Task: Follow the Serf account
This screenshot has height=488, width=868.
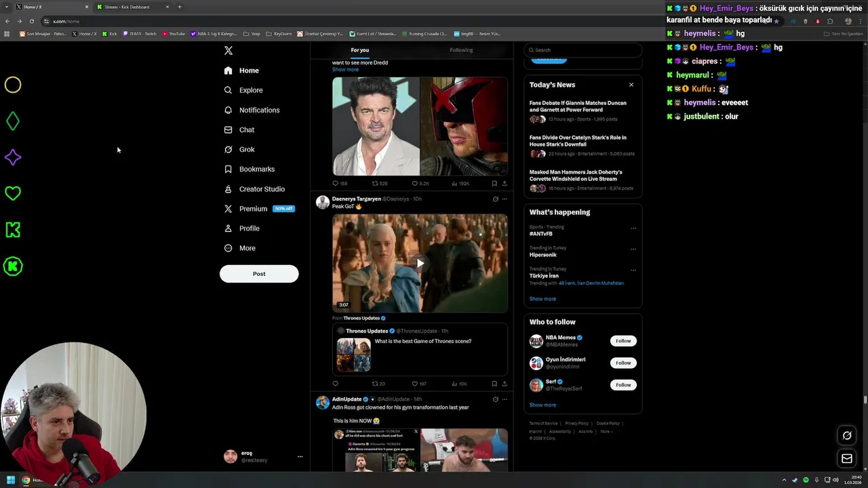Action: tap(623, 385)
